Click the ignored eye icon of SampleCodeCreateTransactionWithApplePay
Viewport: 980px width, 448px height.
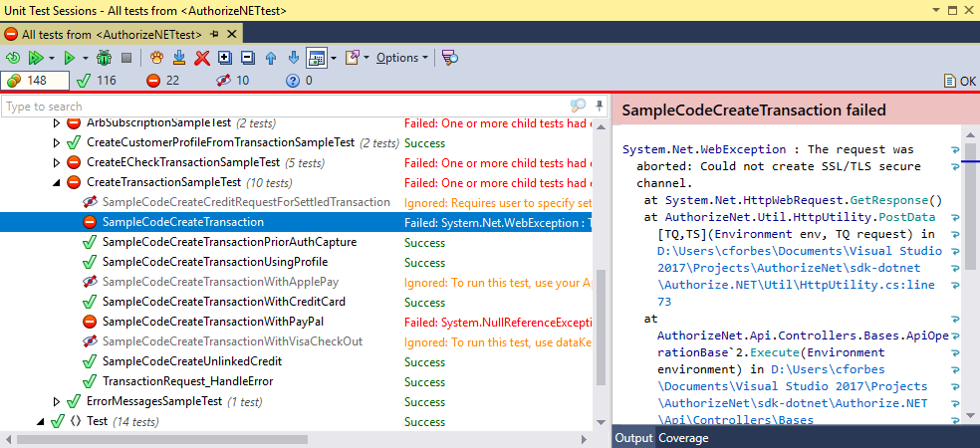[x=90, y=282]
